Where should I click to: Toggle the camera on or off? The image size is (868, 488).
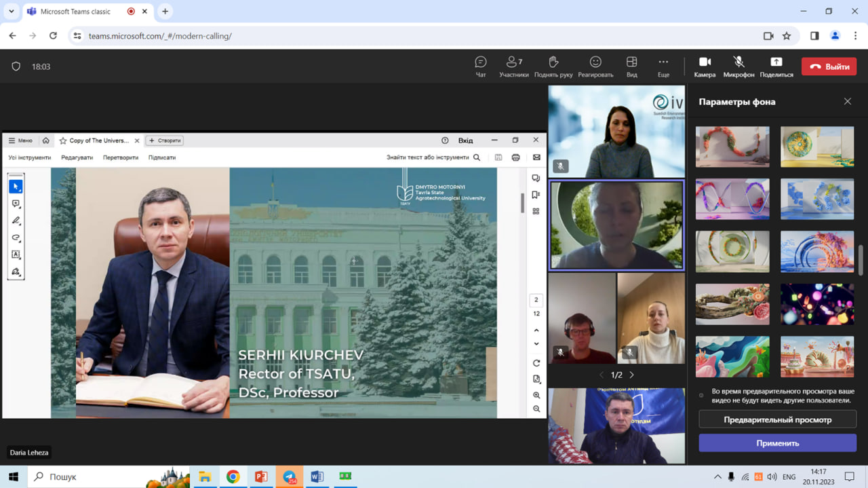705,66
